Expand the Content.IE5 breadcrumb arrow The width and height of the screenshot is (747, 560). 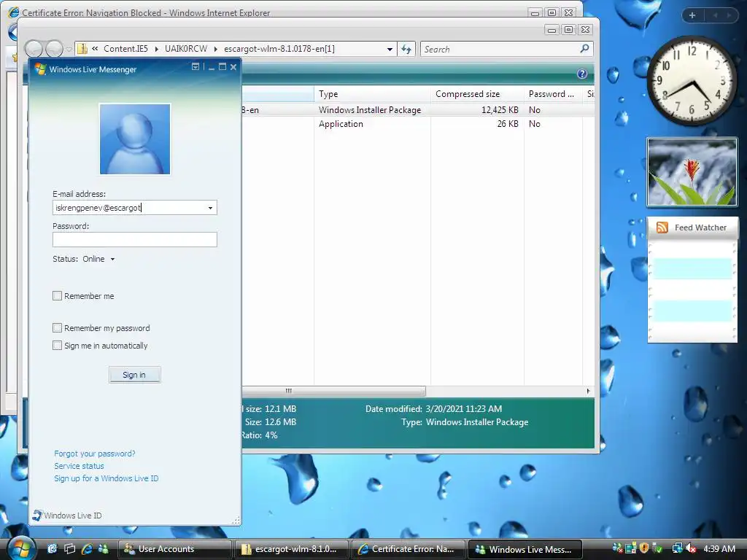(x=156, y=49)
